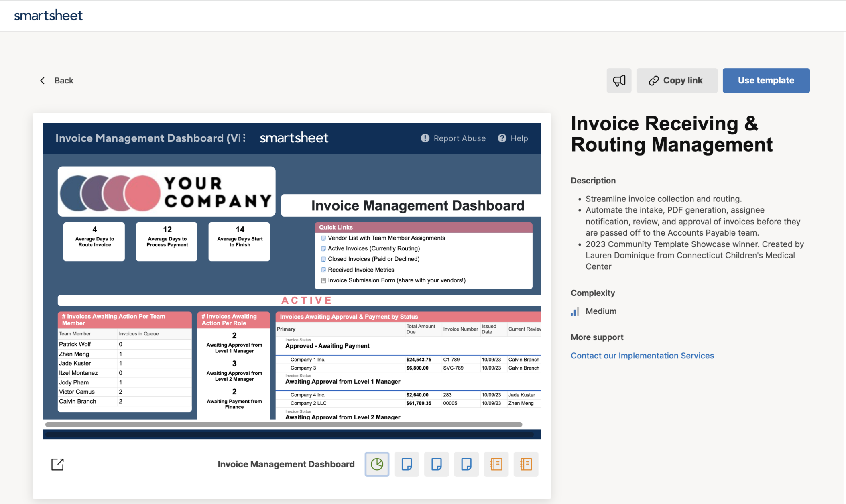846x504 pixels.
Task: Open Invoice Submission Form quick link
Action: [397, 280]
